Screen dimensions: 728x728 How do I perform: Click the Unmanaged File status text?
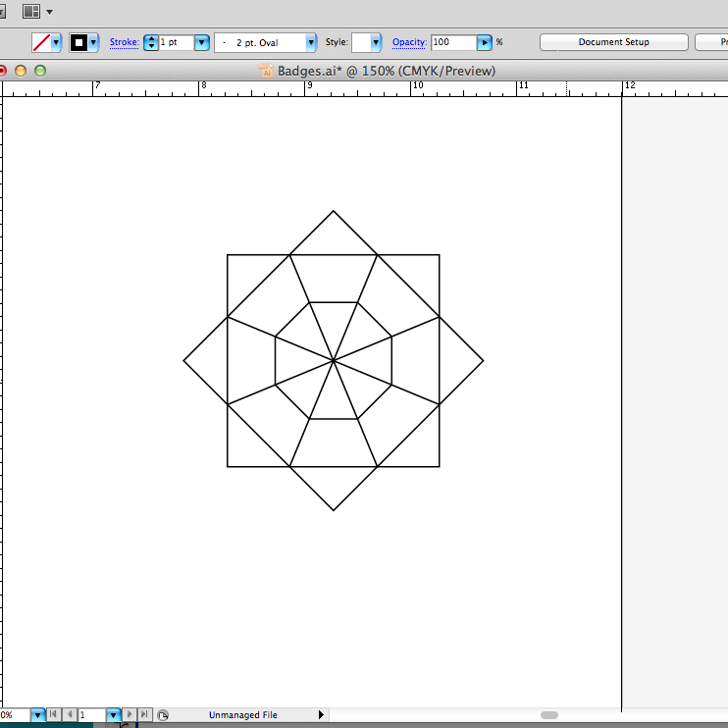[x=242, y=715]
